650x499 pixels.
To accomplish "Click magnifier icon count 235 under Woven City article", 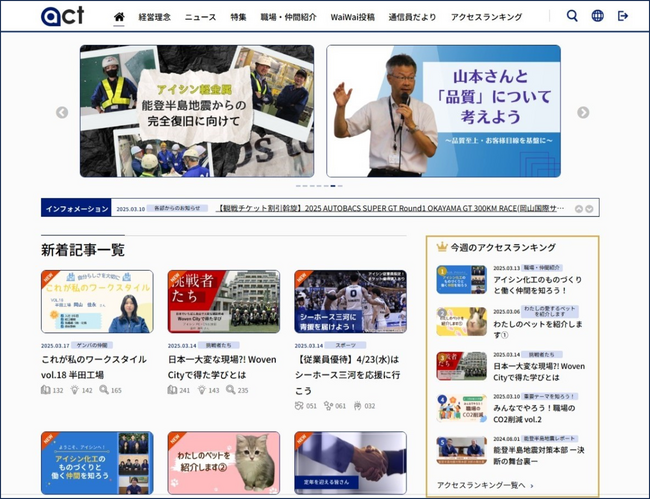I will point(230,390).
